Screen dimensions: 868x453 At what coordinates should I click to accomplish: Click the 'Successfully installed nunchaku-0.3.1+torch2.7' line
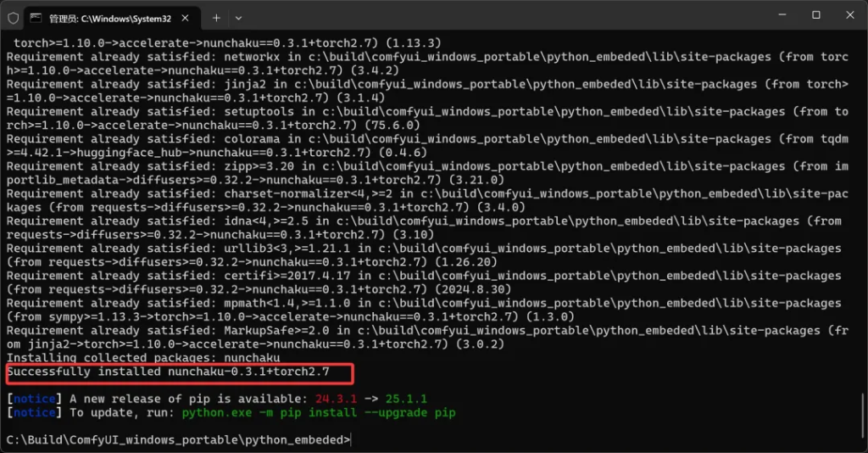pos(169,372)
